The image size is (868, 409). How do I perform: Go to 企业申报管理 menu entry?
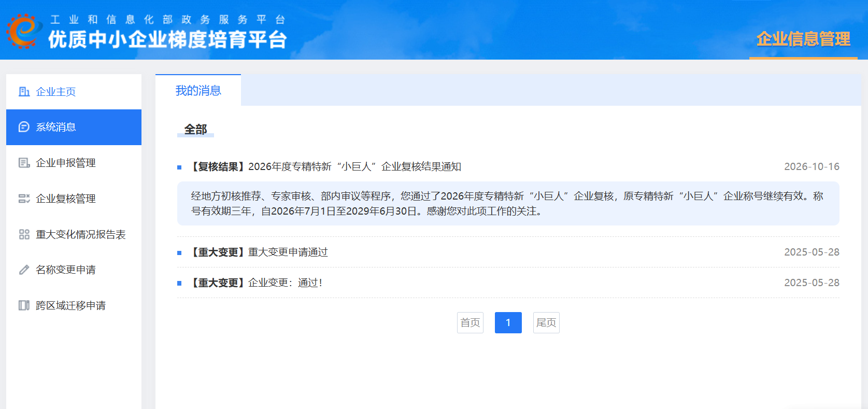tap(74, 163)
